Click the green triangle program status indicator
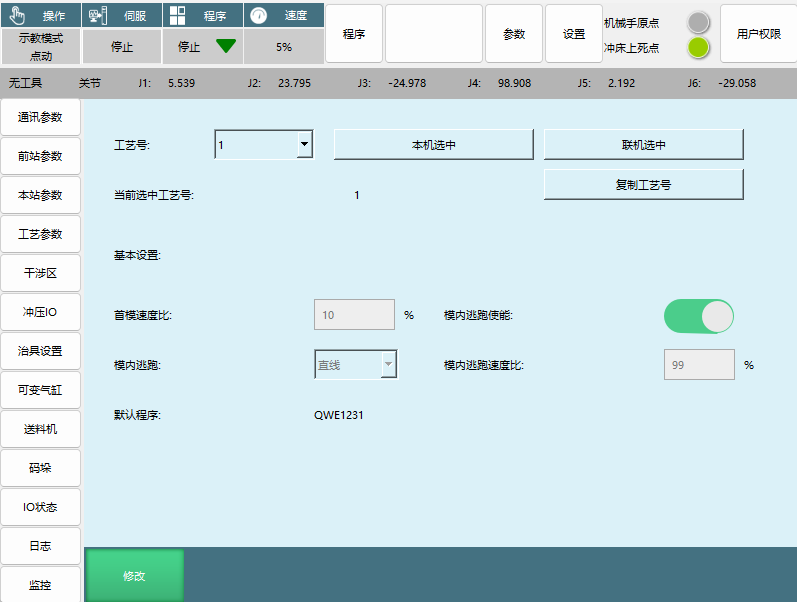Image resolution: width=797 pixels, height=602 pixels. tap(226, 46)
